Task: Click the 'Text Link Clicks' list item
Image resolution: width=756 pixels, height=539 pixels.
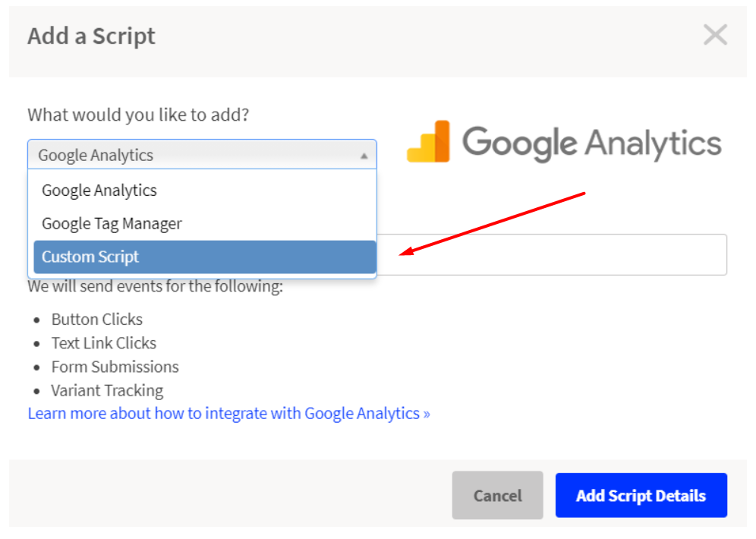Action: [104, 343]
